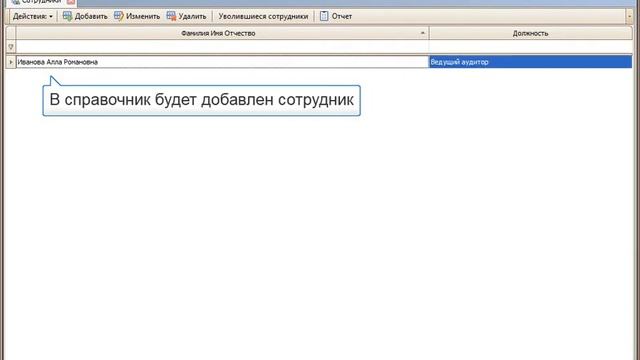Switch to the Сотрудники tab

(41, 2)
